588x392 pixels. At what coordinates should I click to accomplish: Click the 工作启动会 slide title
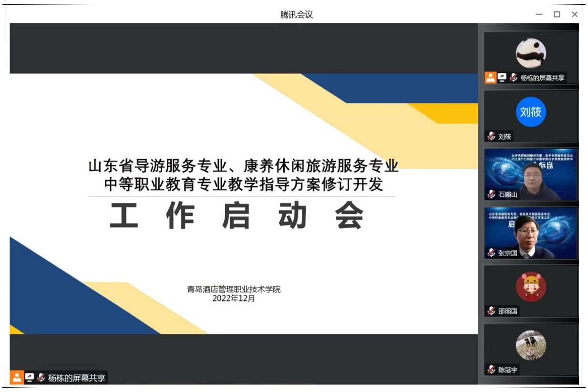pyautogui.click(x=237, y=216)
